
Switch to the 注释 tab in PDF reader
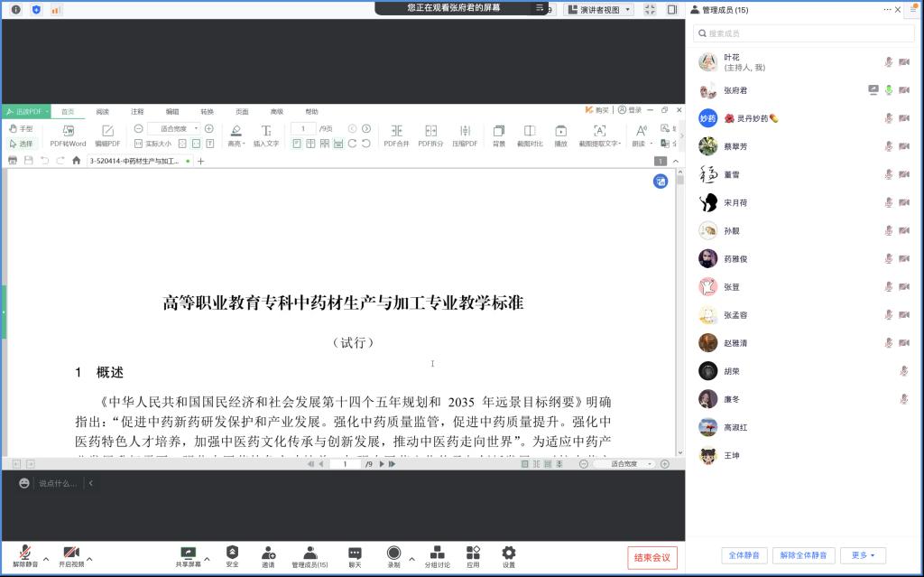coord(137,112)
